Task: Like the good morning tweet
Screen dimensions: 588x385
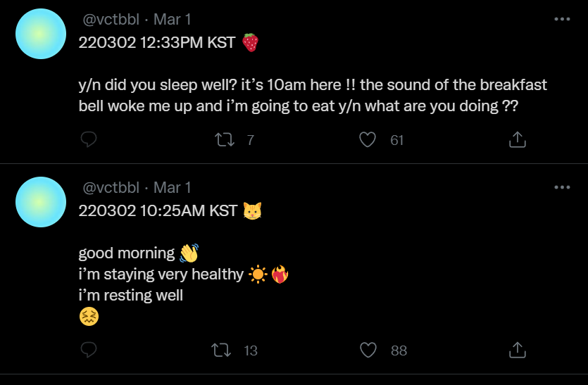Action: 368,350
